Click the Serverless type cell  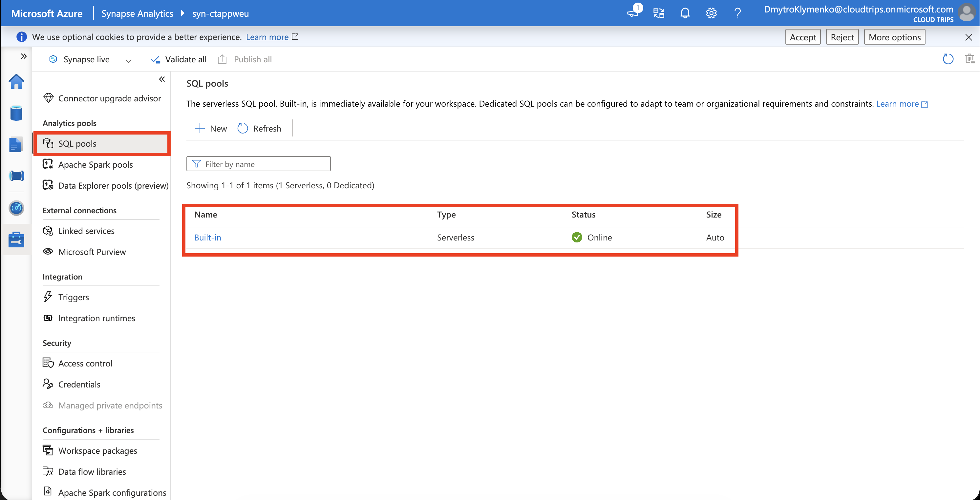click(x=456, y=237)
